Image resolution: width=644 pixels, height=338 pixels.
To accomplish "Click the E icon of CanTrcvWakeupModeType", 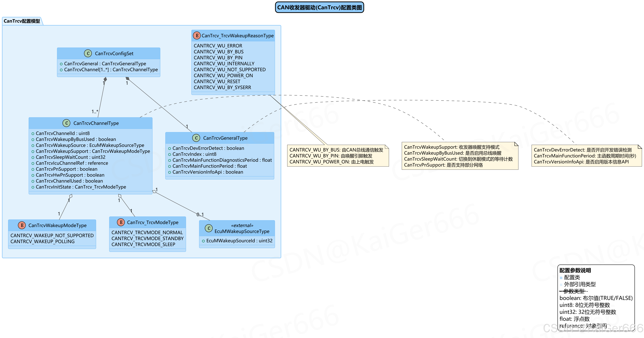I will click(22, 225).
